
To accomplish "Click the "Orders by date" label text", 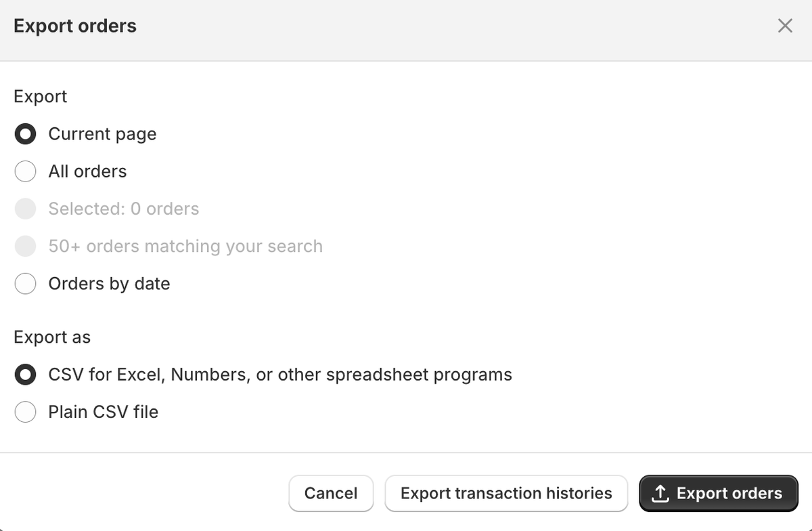I will tap(109, 283).
